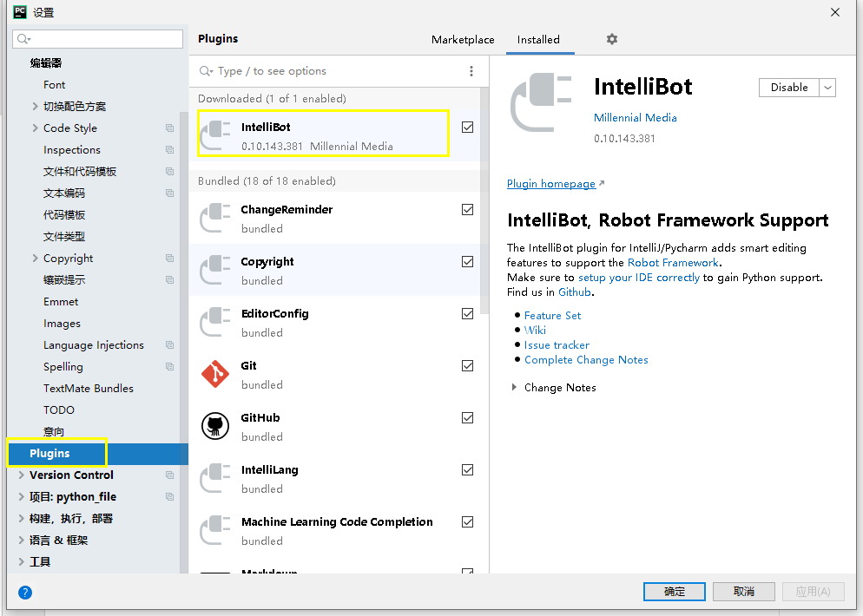Click the project-level icon beside Spelling
This screenshot has height=616, width=863.
pos(169,366)
